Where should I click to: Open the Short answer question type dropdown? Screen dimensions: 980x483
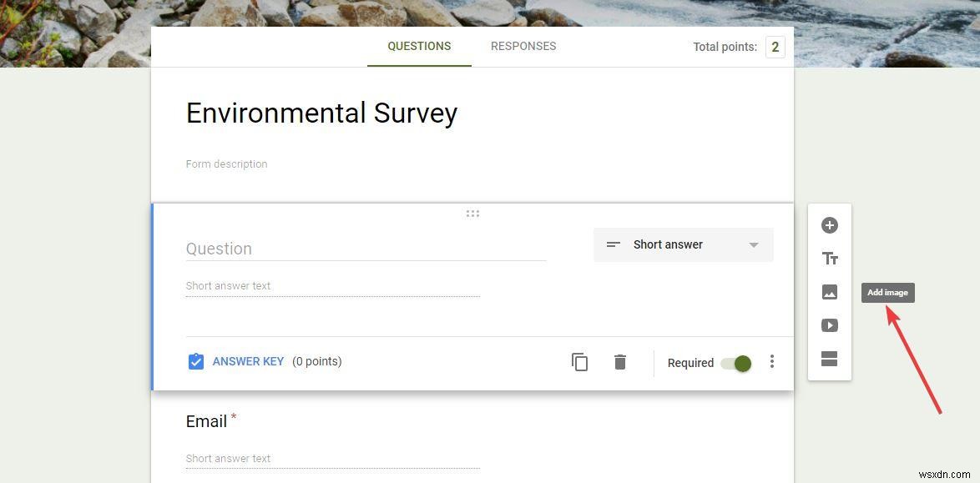click(x=683, y=245)
